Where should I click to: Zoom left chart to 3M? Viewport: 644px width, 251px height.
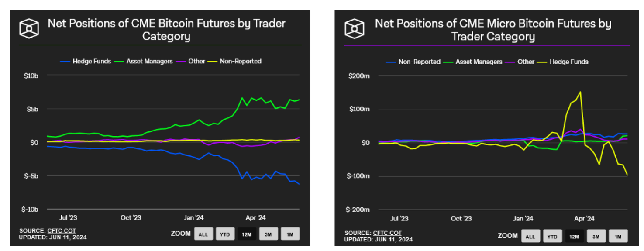[x=269, y=234]
